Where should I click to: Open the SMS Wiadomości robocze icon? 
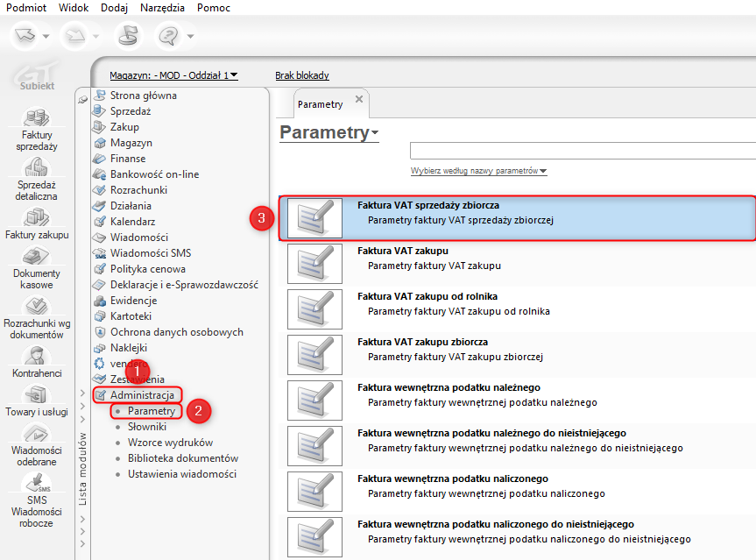[37, 484]
